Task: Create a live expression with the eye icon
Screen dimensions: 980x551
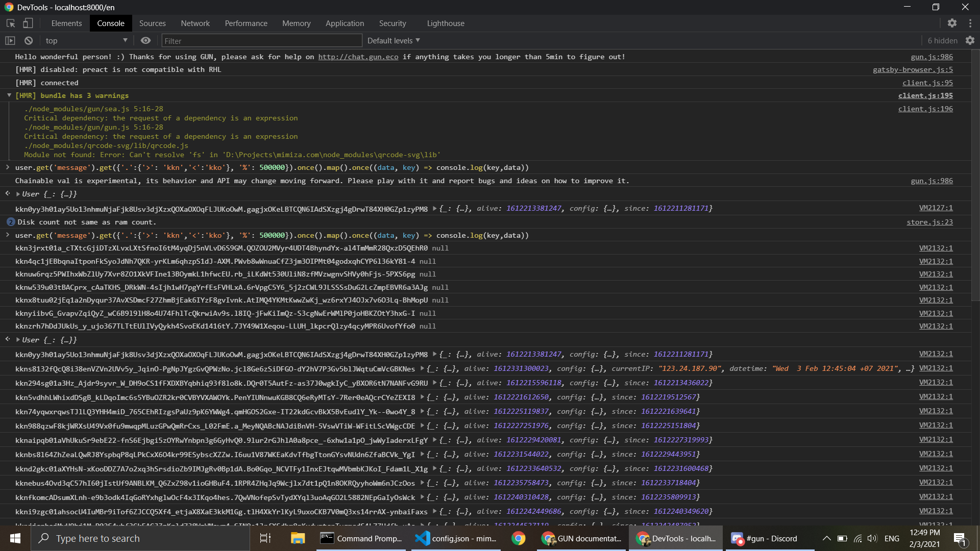Action: 145,40
